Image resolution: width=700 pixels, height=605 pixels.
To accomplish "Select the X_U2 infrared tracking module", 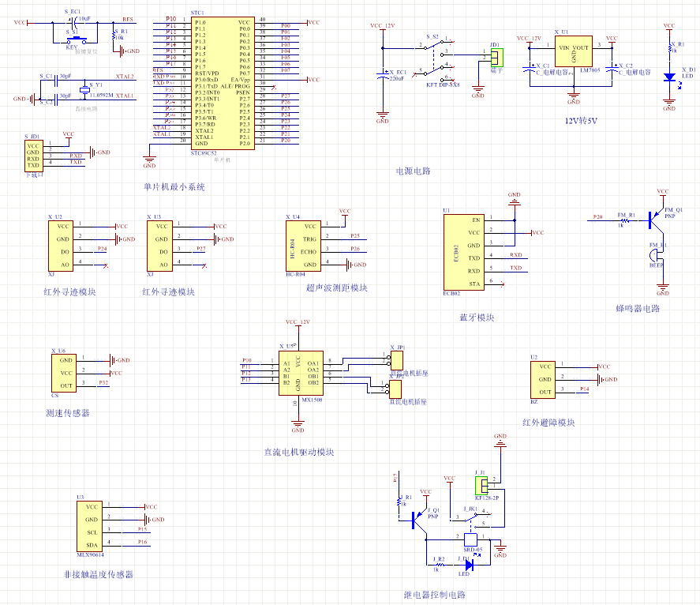I will click(61, 246).
